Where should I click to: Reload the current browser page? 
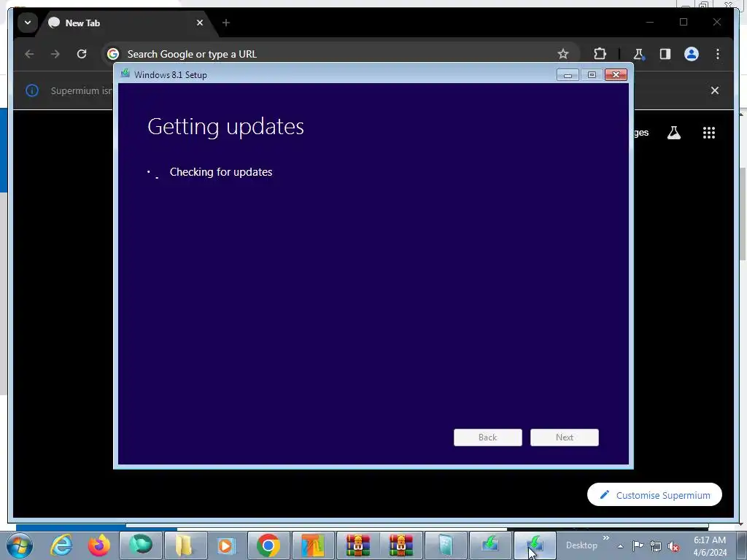[x=82, y=54]
